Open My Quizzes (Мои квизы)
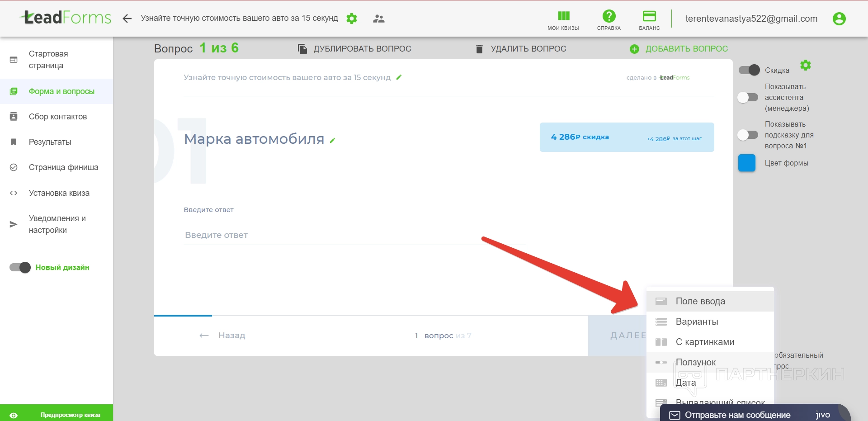The height and width of the screenshot is (421, 868). point(563,21)
